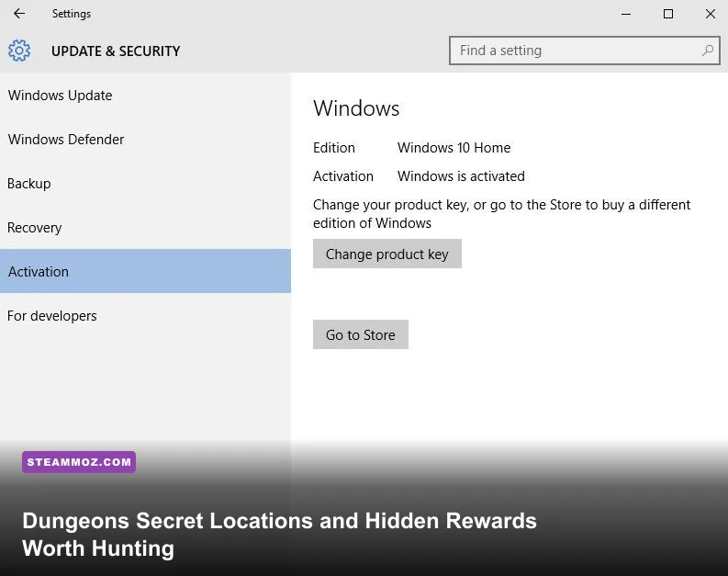
Task: Minimize the Settings window
Action: 626,14
